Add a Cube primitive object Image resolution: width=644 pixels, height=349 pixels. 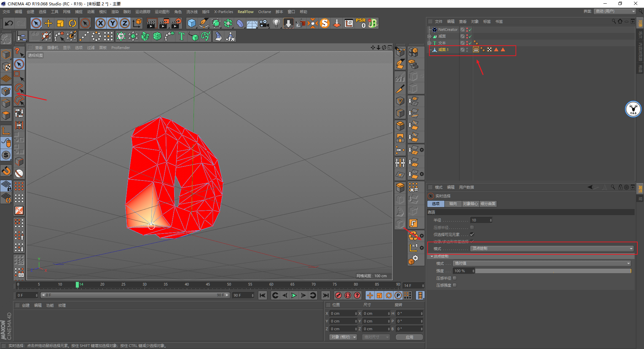pos(192,23)
